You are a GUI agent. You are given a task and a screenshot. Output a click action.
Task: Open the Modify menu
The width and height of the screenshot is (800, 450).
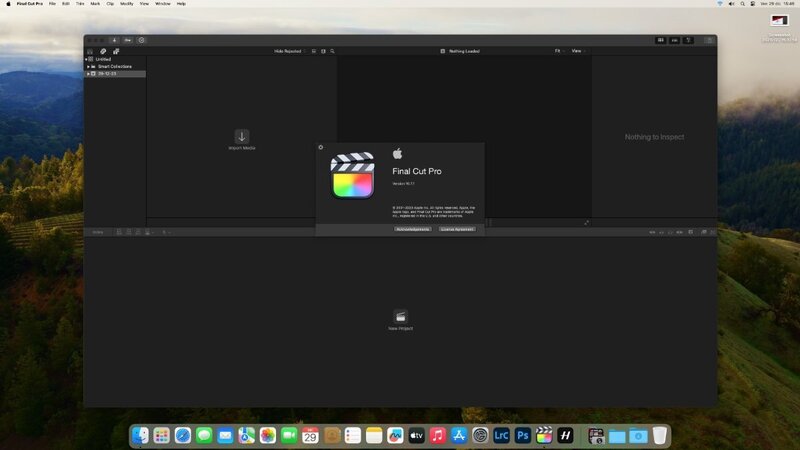pyautogui.click(x=127, y=4)
